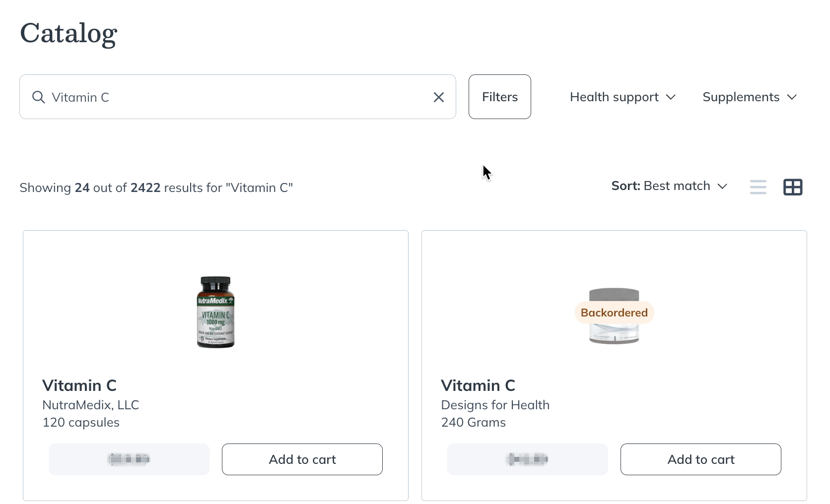Switch to grid view layout

(x=793, y=187)
